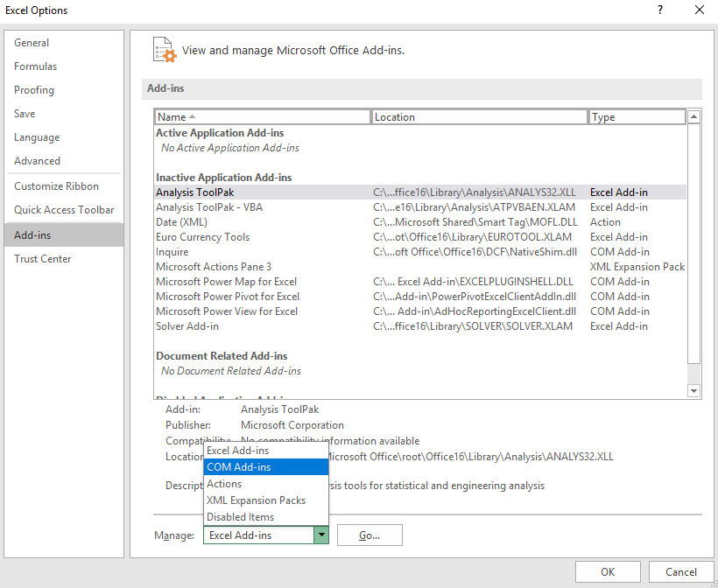Open the Trust Center category
718x588 pixels.
pyautogui.click(x=43, y=259)
